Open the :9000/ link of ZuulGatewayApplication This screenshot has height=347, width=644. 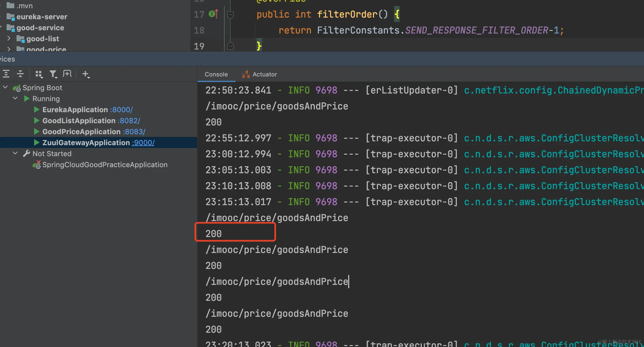click(x=143, y=143)
